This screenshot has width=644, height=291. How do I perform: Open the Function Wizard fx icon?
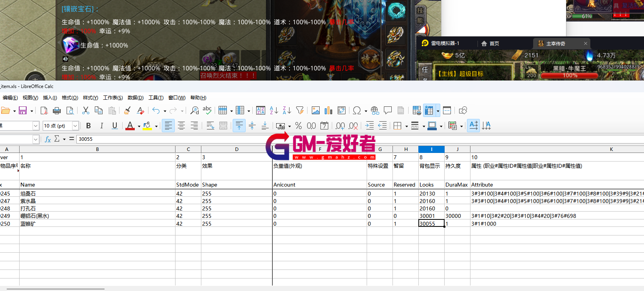[x=48, y=139]
